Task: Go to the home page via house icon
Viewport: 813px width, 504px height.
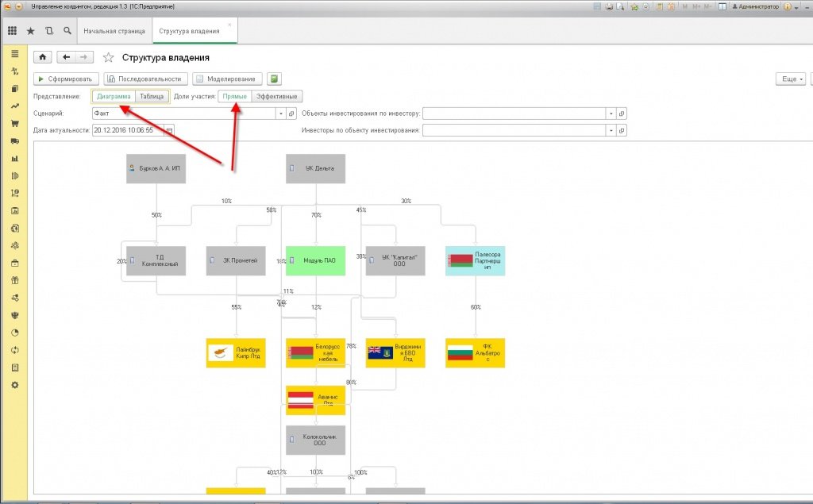Action: tap(43, 57)
